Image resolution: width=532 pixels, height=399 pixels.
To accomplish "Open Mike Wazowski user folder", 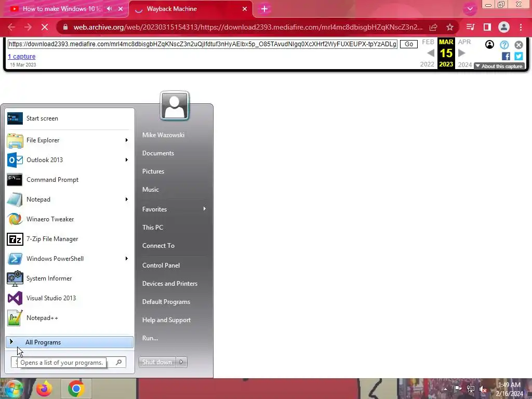I will (x=163, y=135).
